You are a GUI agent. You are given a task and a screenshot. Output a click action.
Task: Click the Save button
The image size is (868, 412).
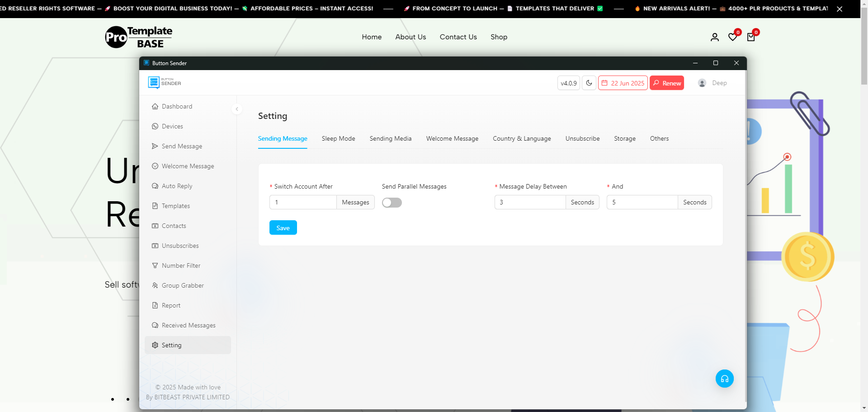pyautogui.click(x=283, y=227)
